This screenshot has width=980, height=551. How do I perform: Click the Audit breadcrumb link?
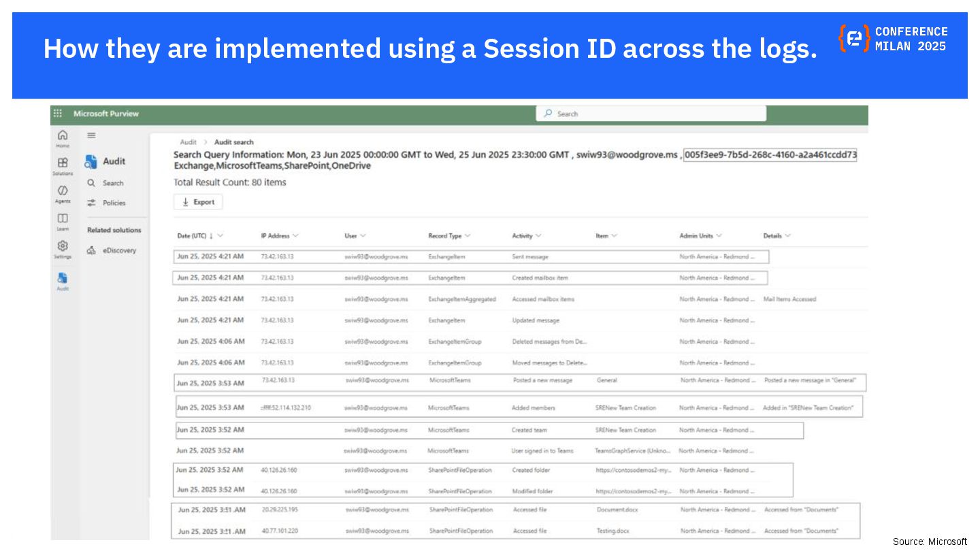point(189,142)
